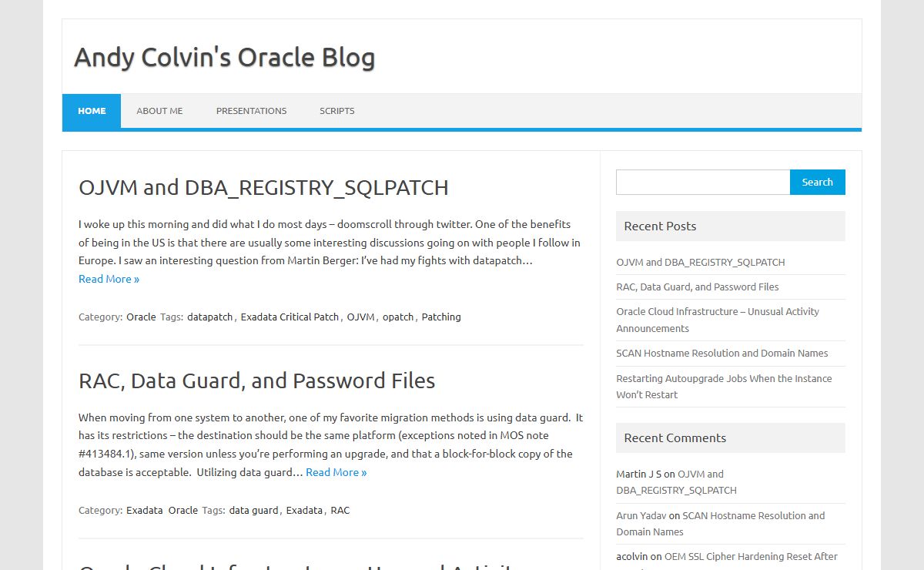Open the OJVM and DBA_REGISTRY_SQLPATCH post title

pyautogui.click(x=263, y=187)
